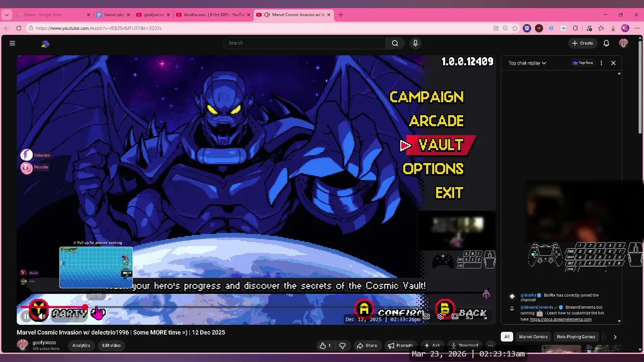Viewport: 644px width, 362px height.
Task: Go back in browser history
Action: point(7,28)
